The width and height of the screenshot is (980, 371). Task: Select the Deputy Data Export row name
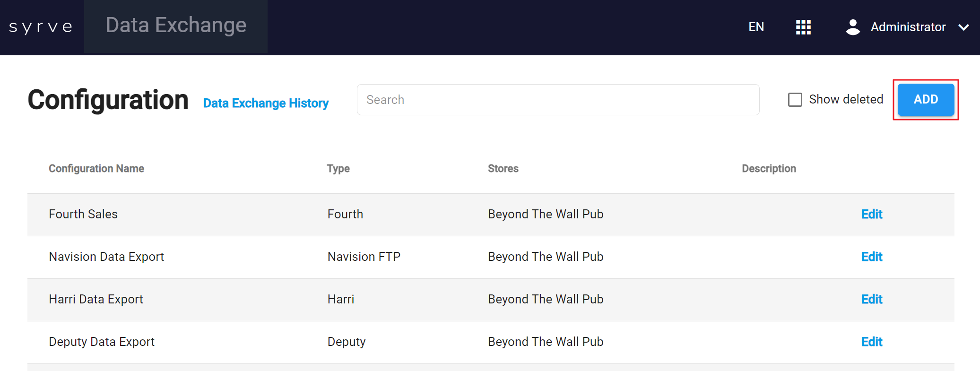coord(102,342)
